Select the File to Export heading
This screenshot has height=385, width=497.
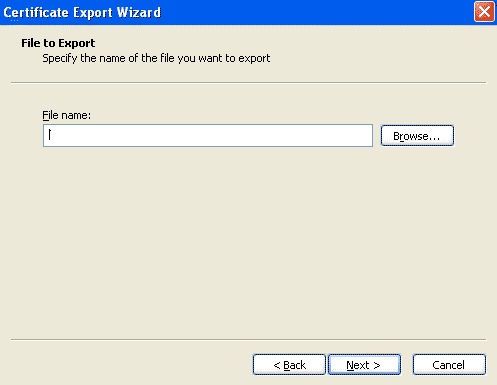[58, 43]
